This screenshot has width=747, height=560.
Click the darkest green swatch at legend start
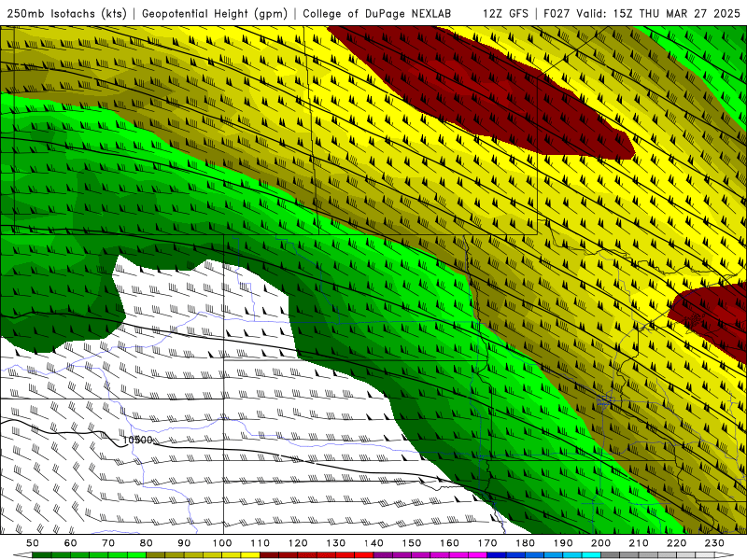(42, 555)
